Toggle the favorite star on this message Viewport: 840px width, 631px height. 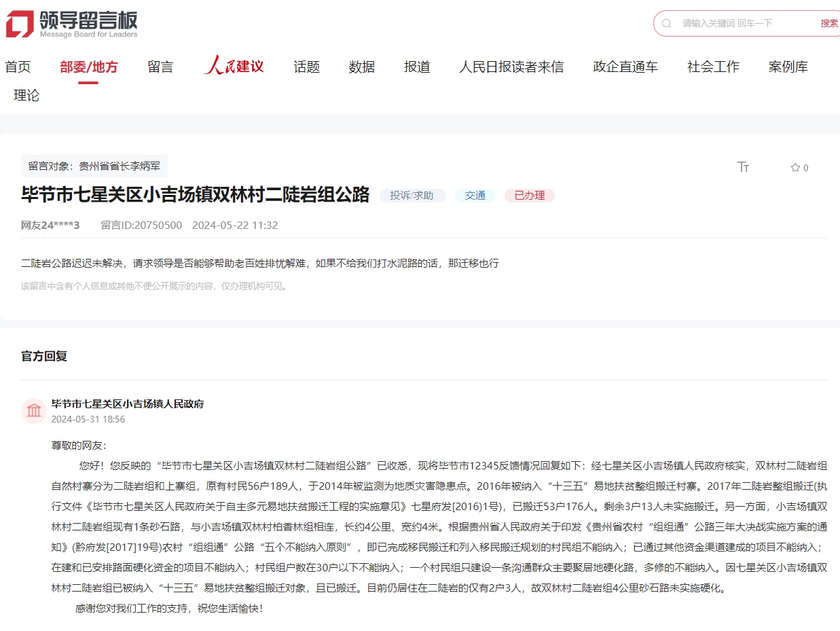click(x=795, y=168)
